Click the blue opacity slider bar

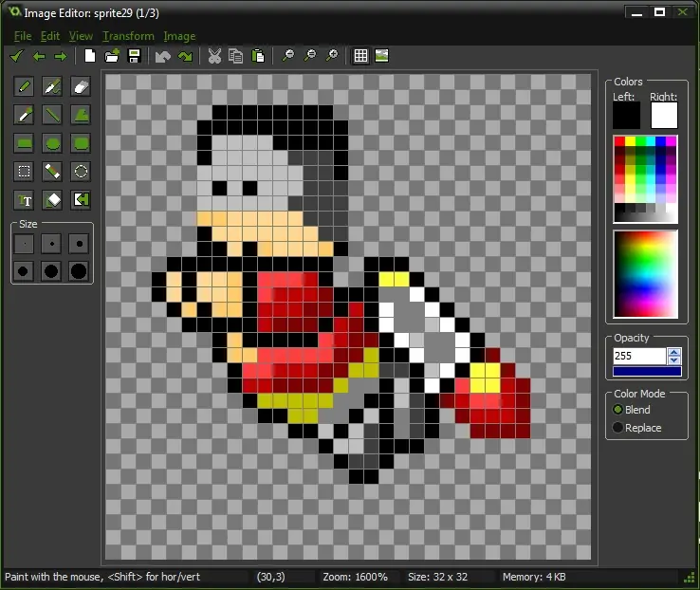click(647, 371)
